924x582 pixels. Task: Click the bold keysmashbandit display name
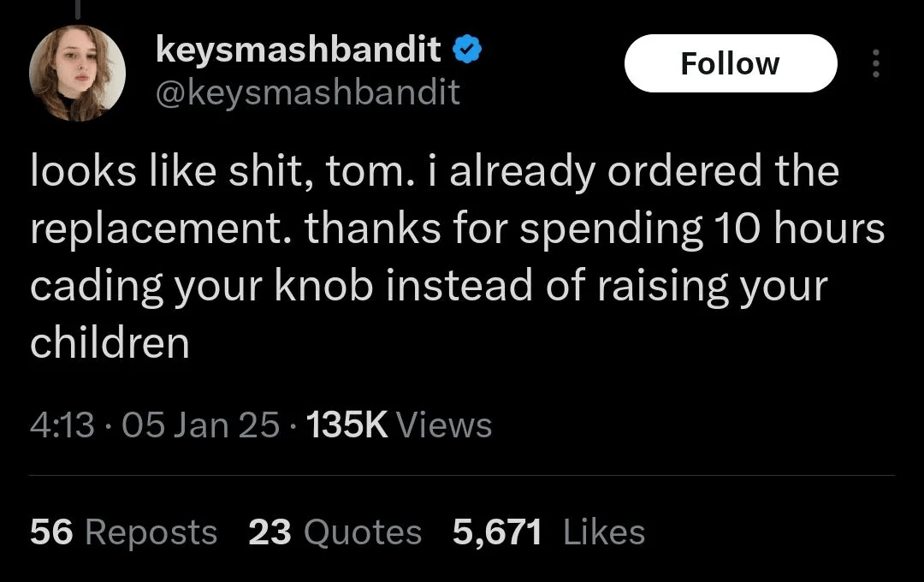click(x=299, y=48)
